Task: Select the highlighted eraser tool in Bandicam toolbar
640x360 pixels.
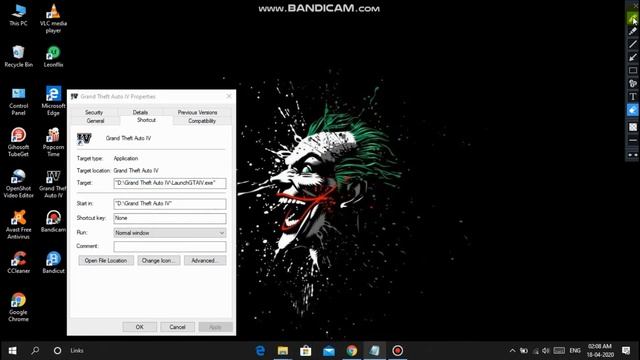Action: pyautogui.click(x=633, y=110)
